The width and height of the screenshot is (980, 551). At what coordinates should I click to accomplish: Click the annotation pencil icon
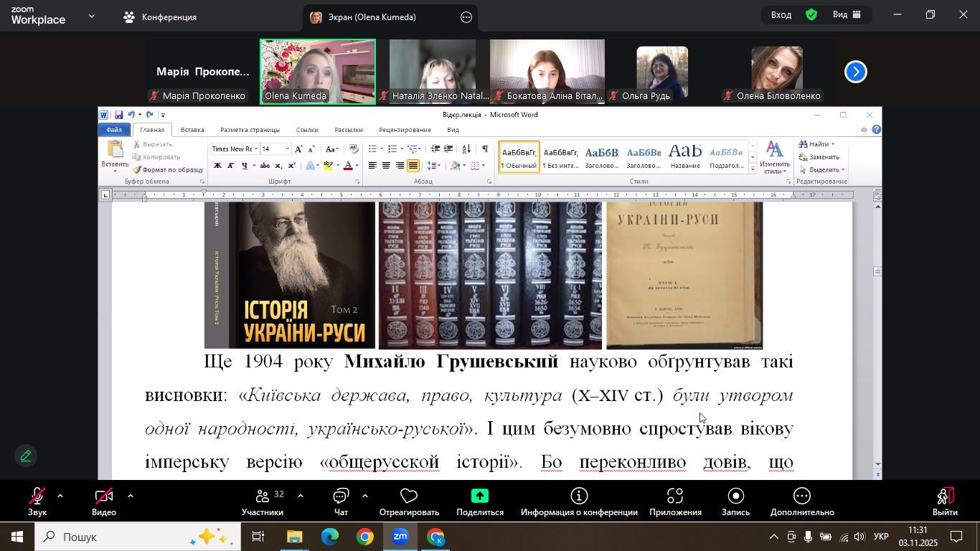(26, 456)
